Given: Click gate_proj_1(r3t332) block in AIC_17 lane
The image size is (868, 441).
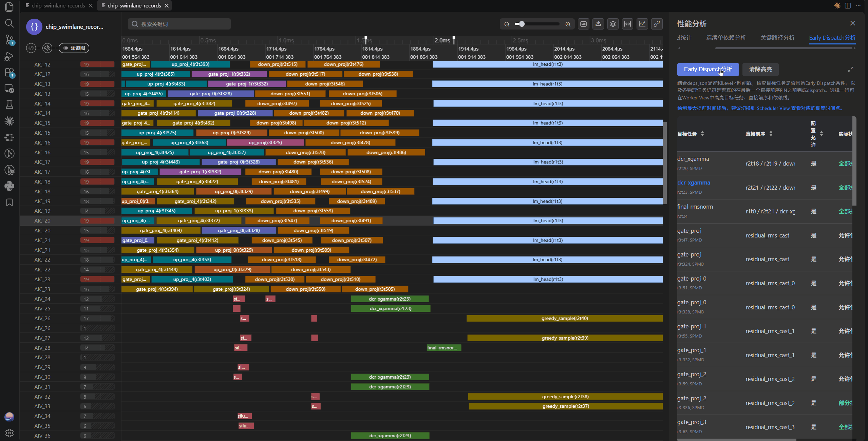Looking at the screenshot, I should coord(200,172).
